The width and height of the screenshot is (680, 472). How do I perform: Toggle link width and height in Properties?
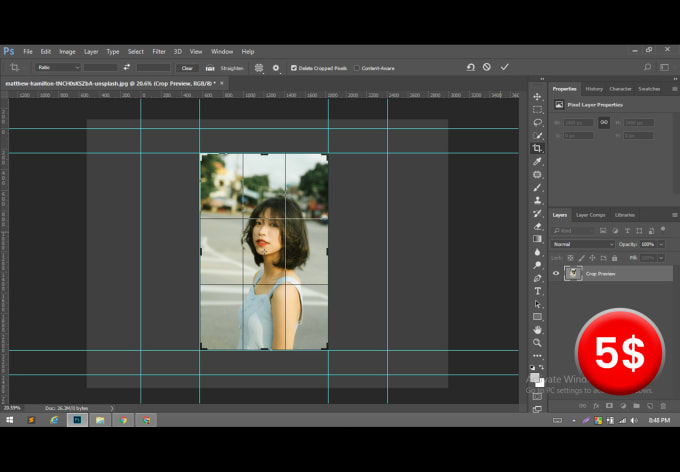coord(604,122)
